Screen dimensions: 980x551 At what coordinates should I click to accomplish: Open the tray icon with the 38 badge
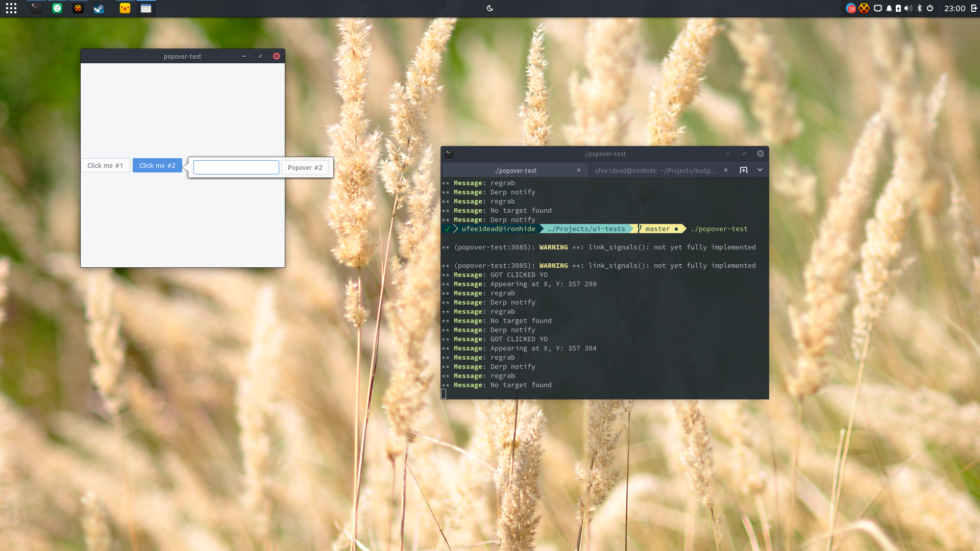coord(851,8)
